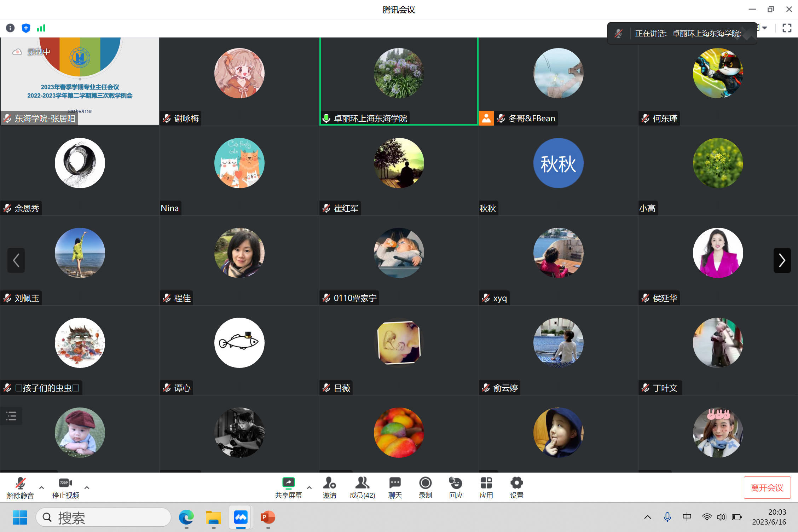This screenshot has height=532, width=798.
Task: Go to the next page of participants
Action: [782, 260]
